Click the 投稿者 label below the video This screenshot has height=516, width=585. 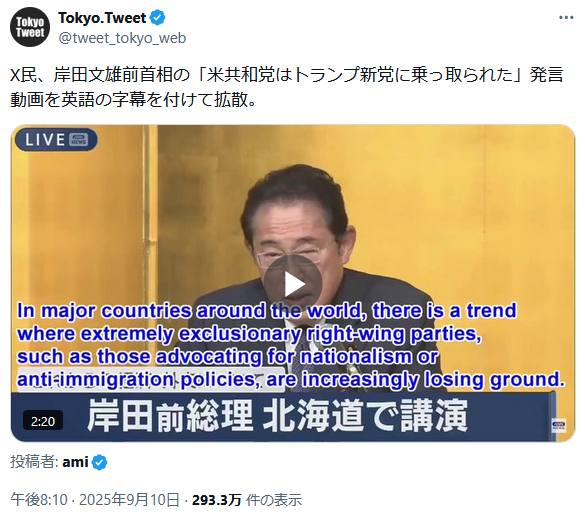pyautogui.click(x=34, y=462)
